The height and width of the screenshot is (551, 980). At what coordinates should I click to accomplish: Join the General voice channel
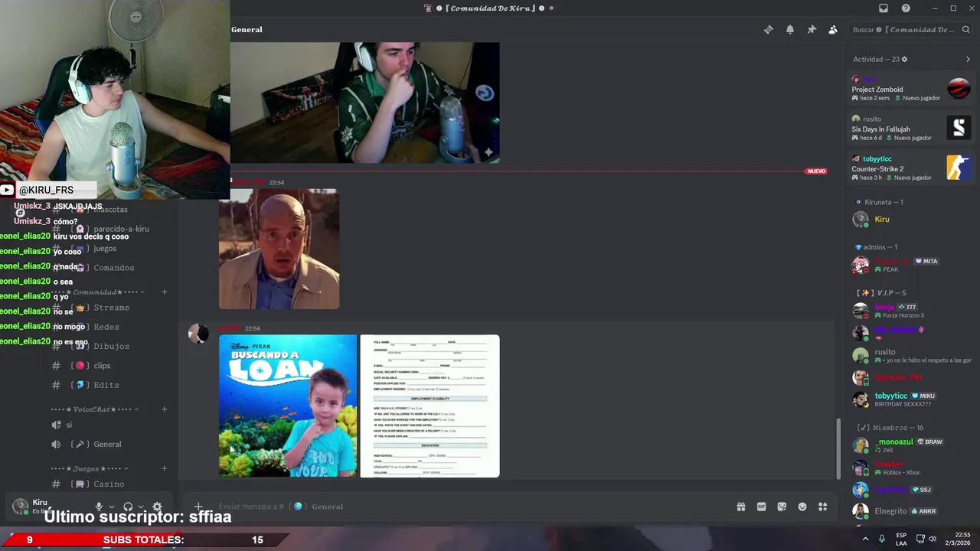[109, 445]
